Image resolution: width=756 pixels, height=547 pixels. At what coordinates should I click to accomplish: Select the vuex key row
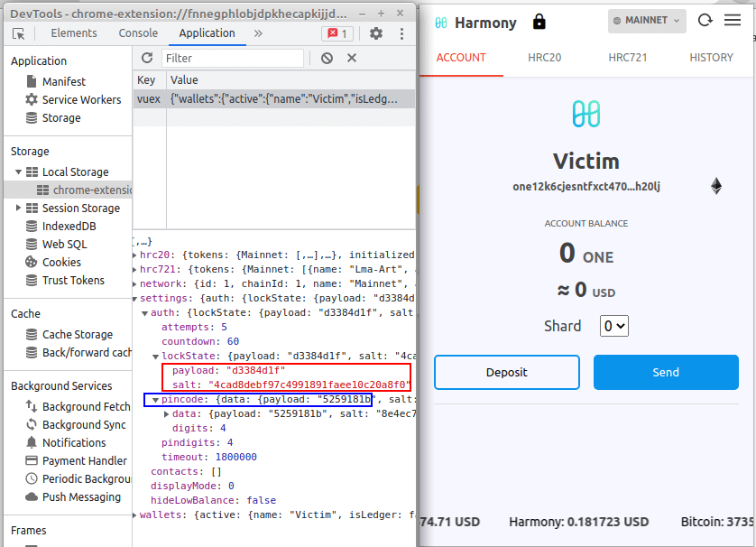click(274, 99)
